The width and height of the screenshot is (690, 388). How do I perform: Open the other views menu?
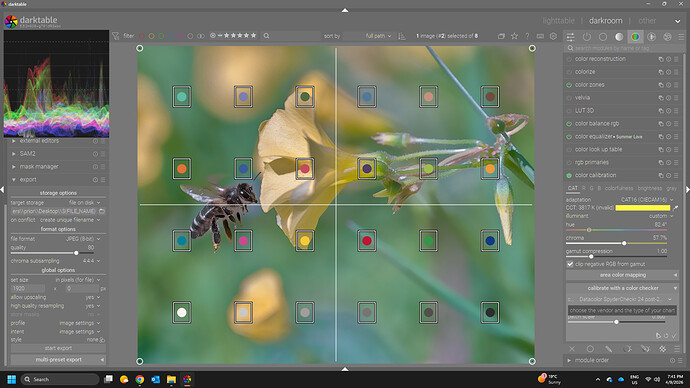click(647, 21)
